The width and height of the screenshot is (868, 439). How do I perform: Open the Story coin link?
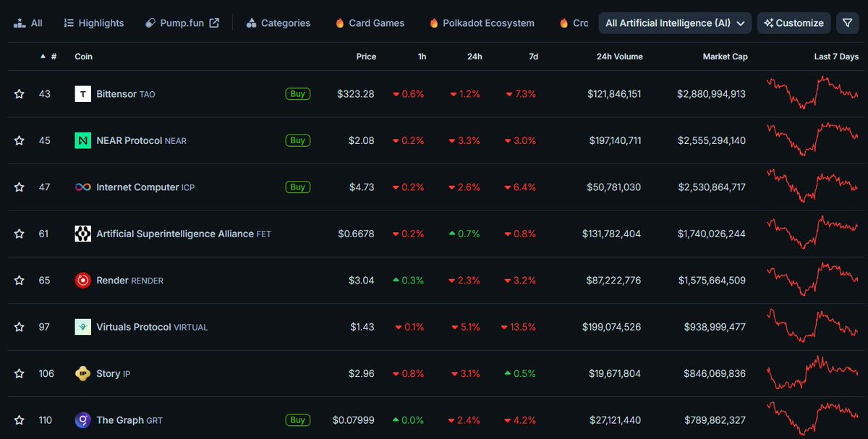coord(113,373)
